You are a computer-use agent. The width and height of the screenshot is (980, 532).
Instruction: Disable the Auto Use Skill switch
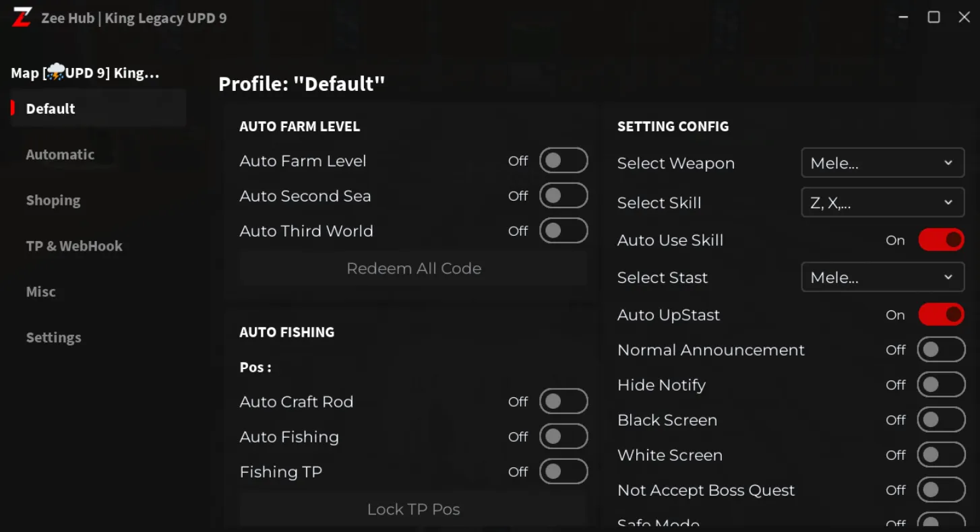[x=941, y=240]
